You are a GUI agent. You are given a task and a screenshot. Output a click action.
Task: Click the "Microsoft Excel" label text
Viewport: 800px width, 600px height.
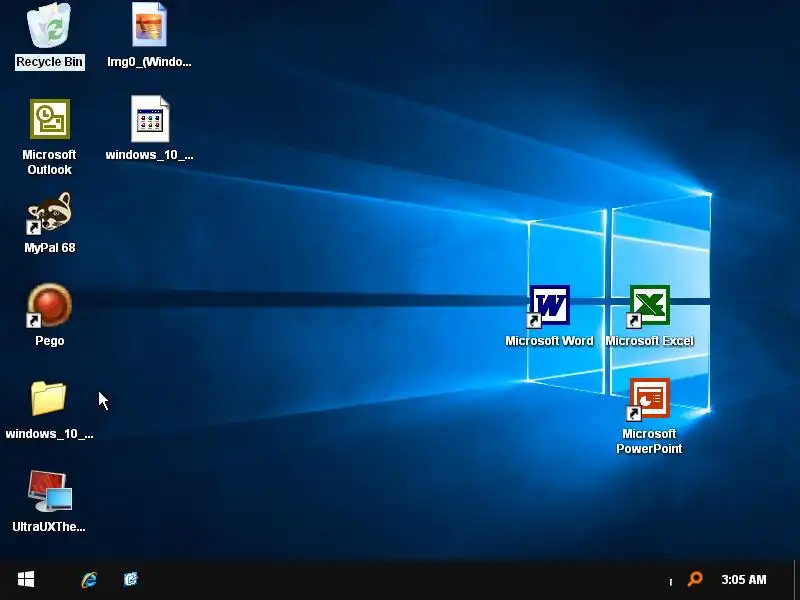click(649, 341)
